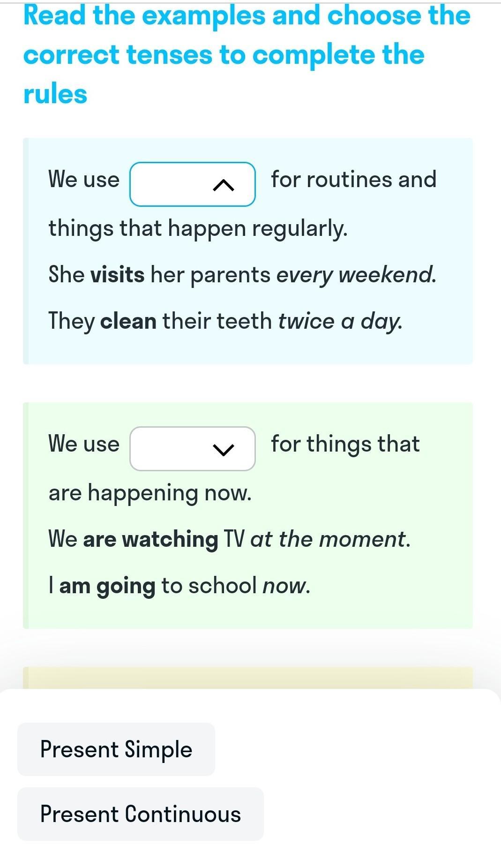
Task: Click the text "things that happen regularly"
Action: (x=198, y=228)
